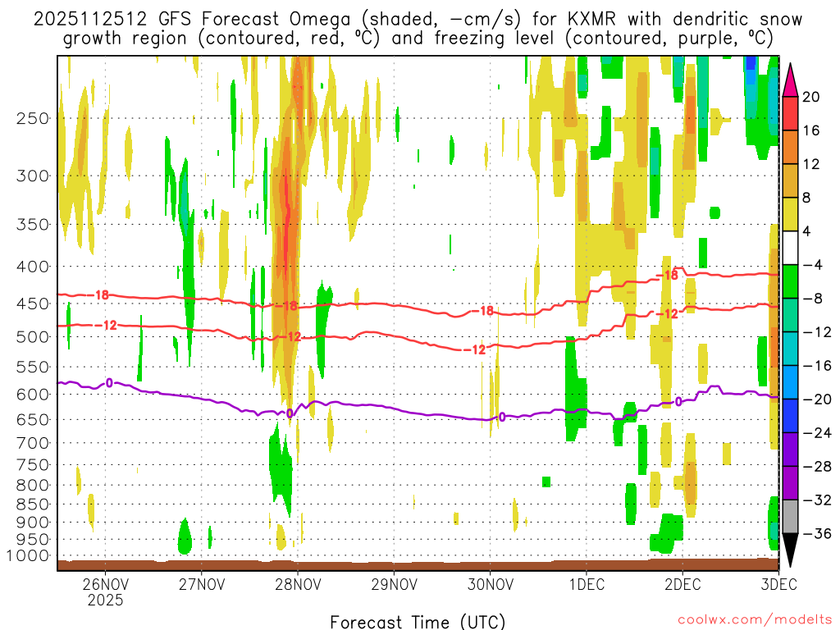Click the second title line 'growth region'
This screenshot has height=630, width=840.
(x=418, y=39)
